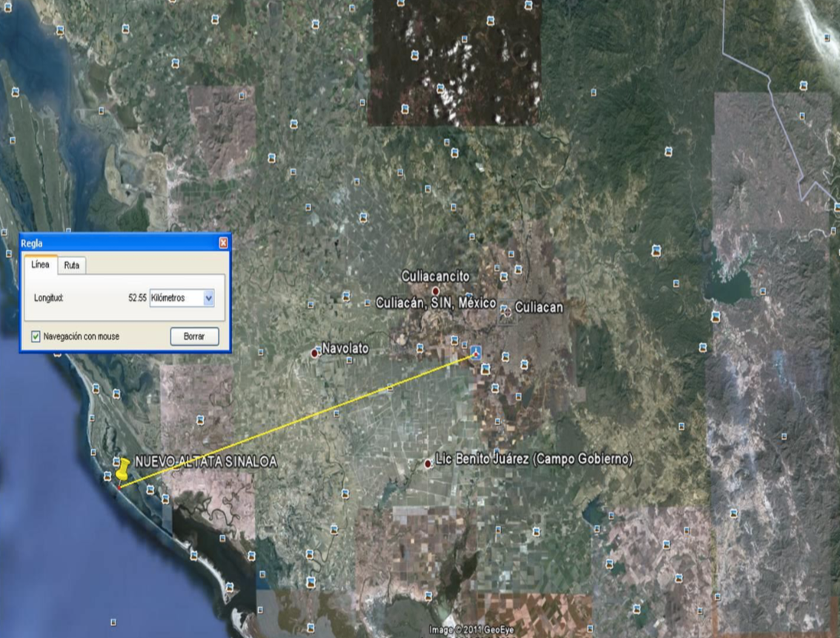
Task: Click the red dot marker for Lic Benito Juárez
Action: pyautogui.click(x=428, y=464)
